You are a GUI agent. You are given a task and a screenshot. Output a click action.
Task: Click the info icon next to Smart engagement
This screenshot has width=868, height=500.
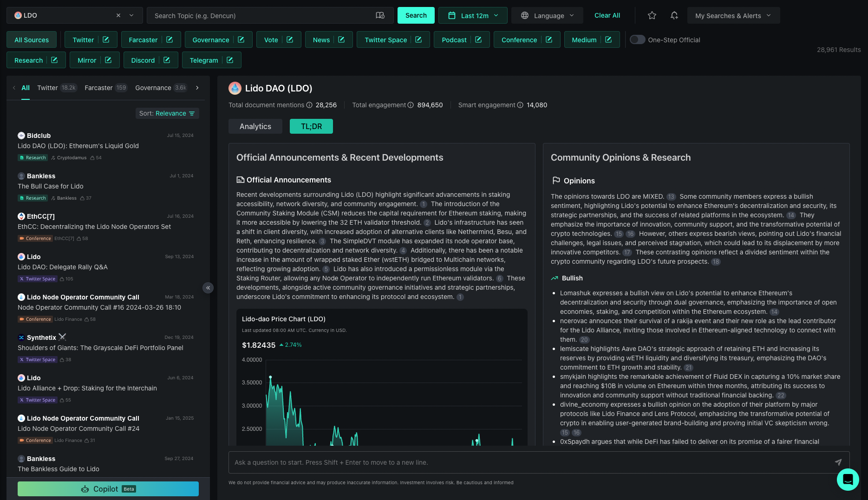(x=519, y=105)
